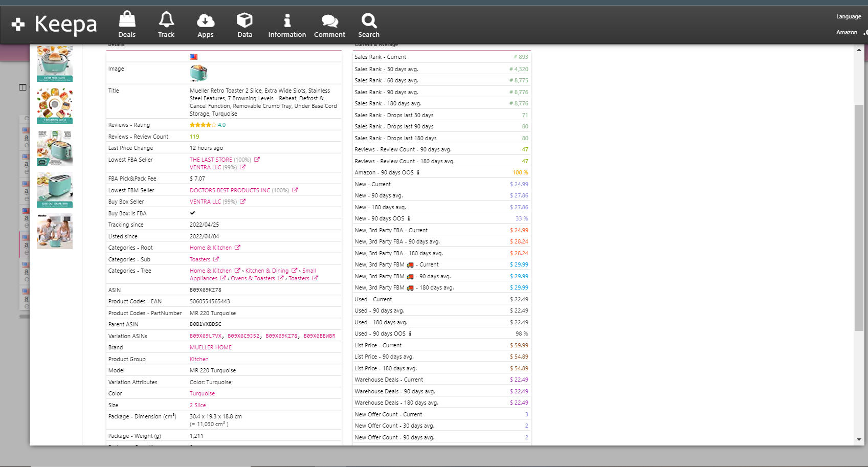Click truck icon in 3rd Party FBM 180 days avg. row
This screenshot has height=467, width=868.
coord(410,288)
